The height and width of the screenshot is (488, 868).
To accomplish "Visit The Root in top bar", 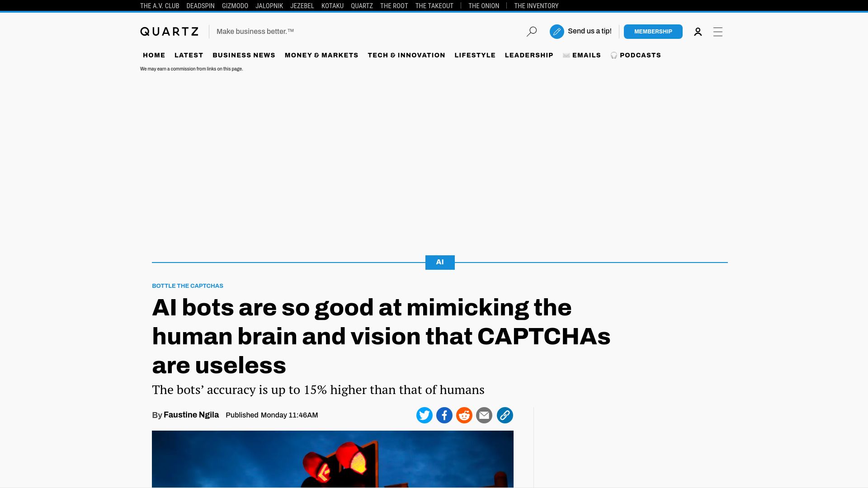I will [394, 6].
